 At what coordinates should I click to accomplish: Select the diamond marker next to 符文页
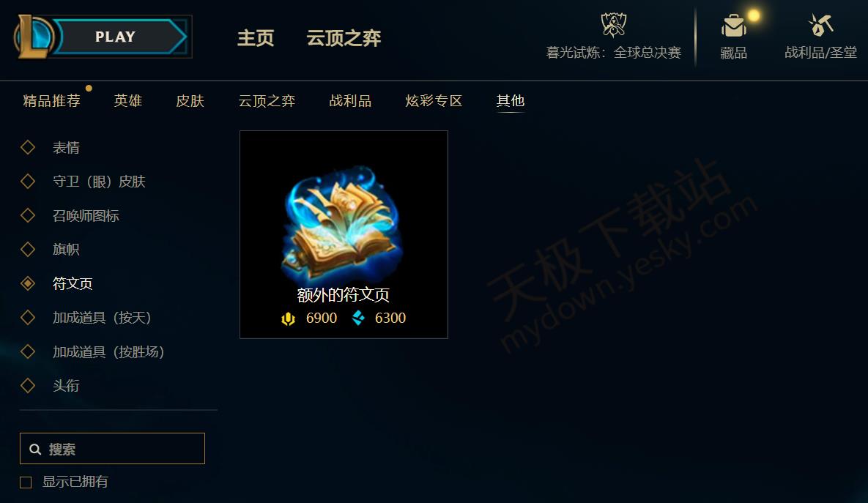click(28, 283)
